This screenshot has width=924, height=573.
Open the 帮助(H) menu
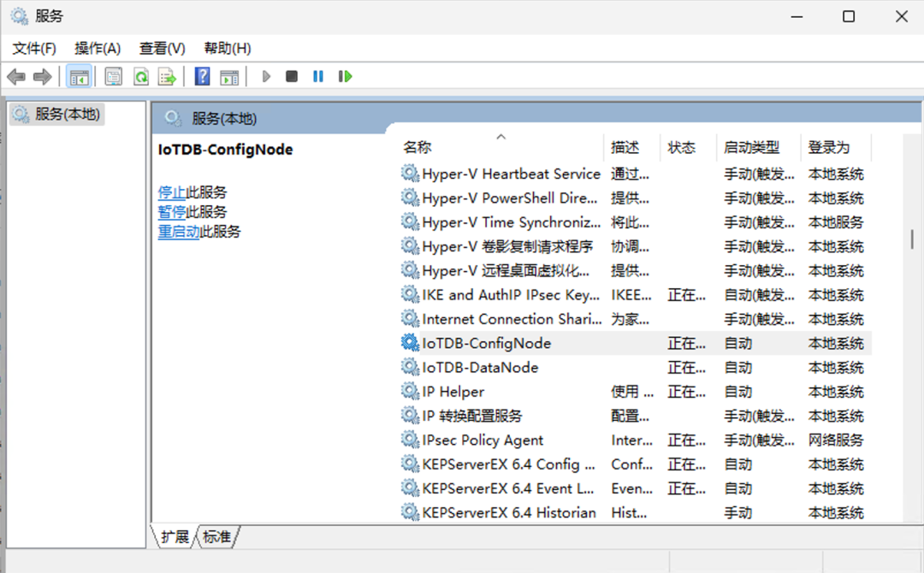[x=228, y=48]
